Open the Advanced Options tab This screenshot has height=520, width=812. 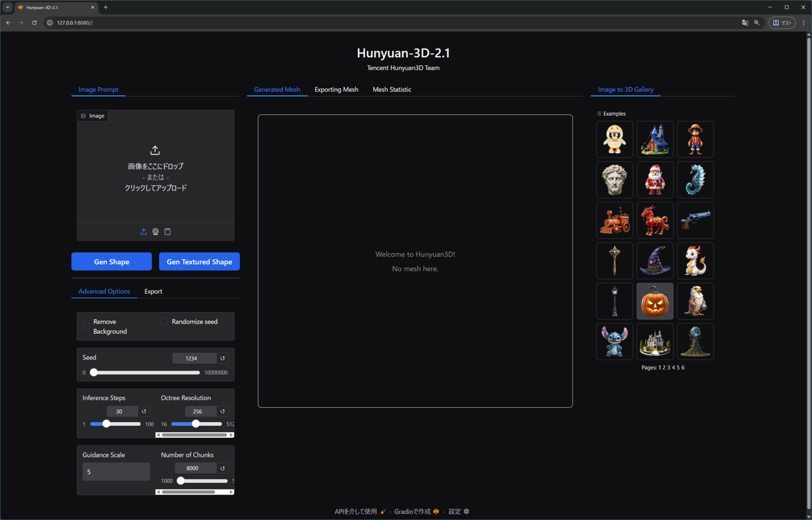pos(104,291)
